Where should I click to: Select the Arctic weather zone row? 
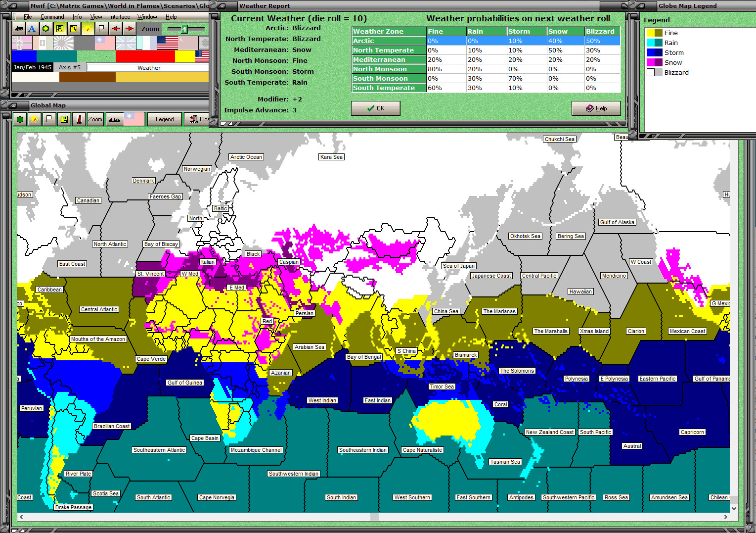pos(486,41)
